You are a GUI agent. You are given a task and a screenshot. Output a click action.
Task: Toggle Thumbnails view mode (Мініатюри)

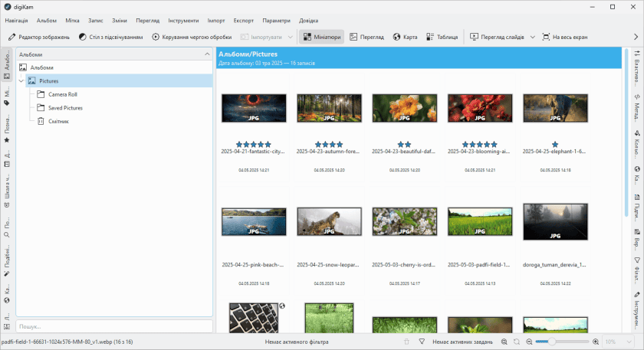coord(321,37)
